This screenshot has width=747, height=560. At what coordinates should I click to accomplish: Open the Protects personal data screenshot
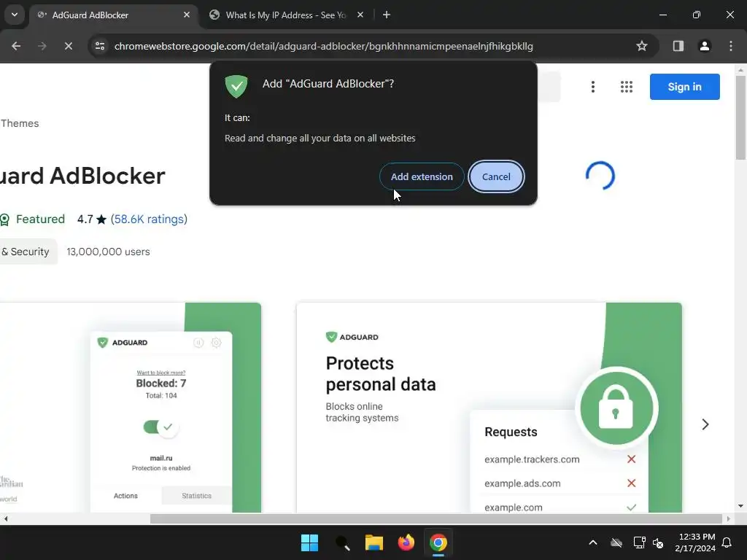pyautogui.click(x=489, y=408)
